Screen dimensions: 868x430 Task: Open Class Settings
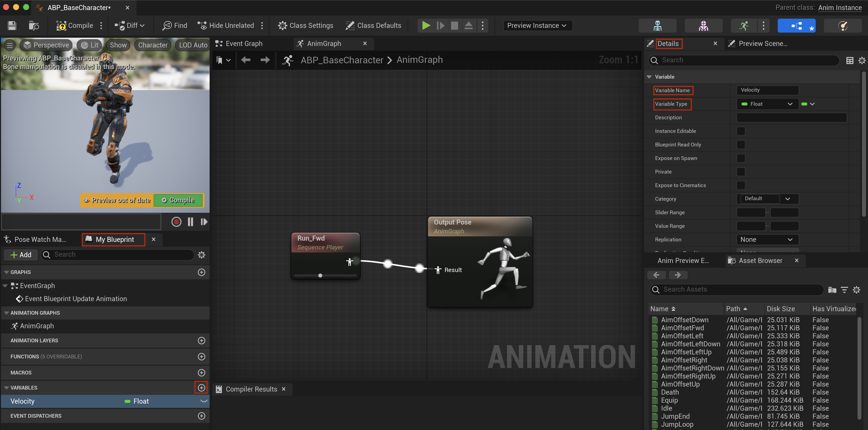tap(305, 26)
